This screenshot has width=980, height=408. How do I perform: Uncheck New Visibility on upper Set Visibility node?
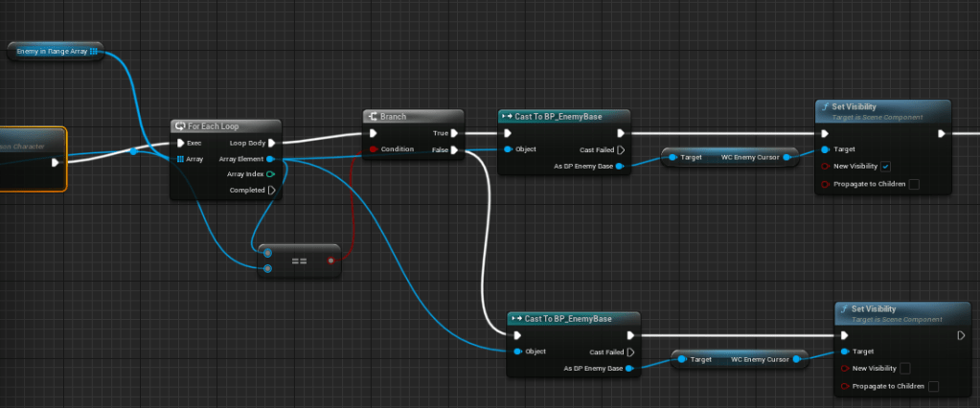(x=886, y=167)
